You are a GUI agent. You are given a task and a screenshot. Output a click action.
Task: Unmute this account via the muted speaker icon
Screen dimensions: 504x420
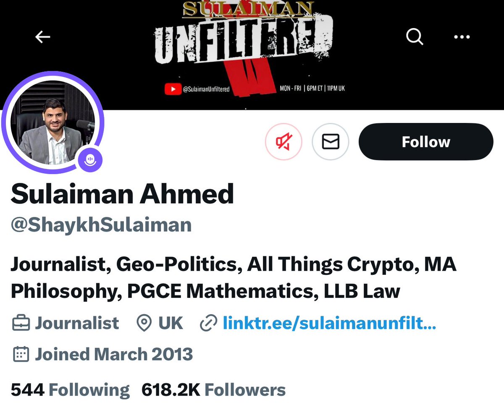[283, 142]
